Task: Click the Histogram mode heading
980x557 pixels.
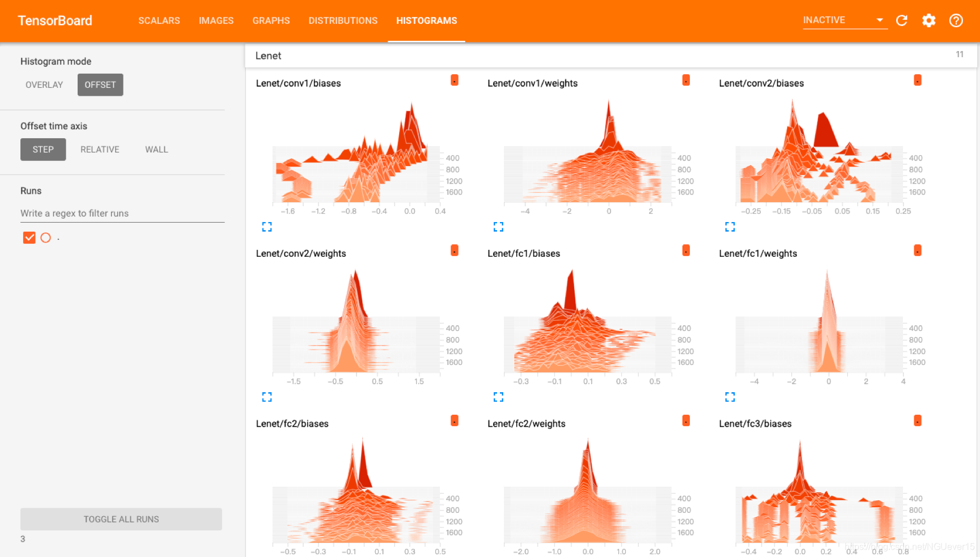Action: (56, 61)
